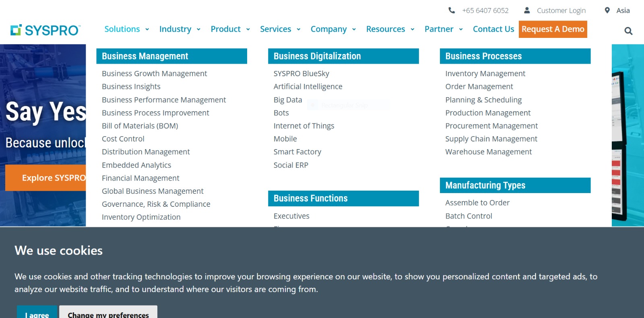Image resolution: width=644 pixels, height=318 pixels.
Task: Call +65 6407 6052 link
Action: [485, 10]
